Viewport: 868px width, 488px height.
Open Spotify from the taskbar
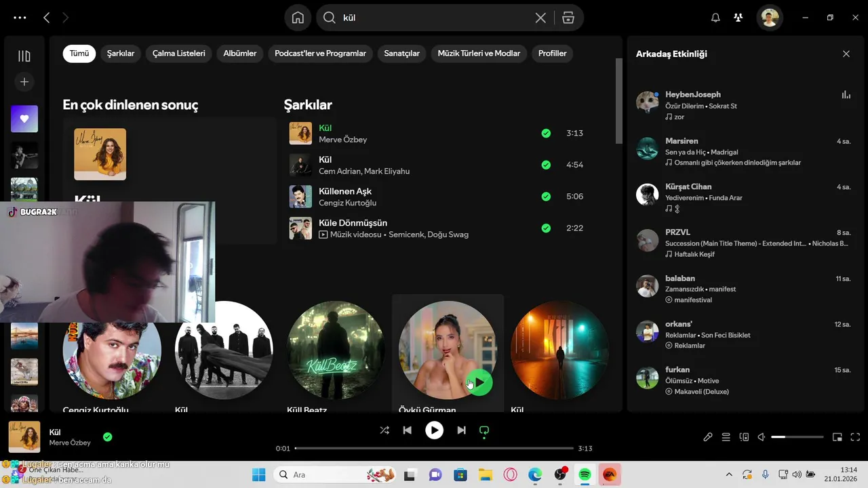585,474
